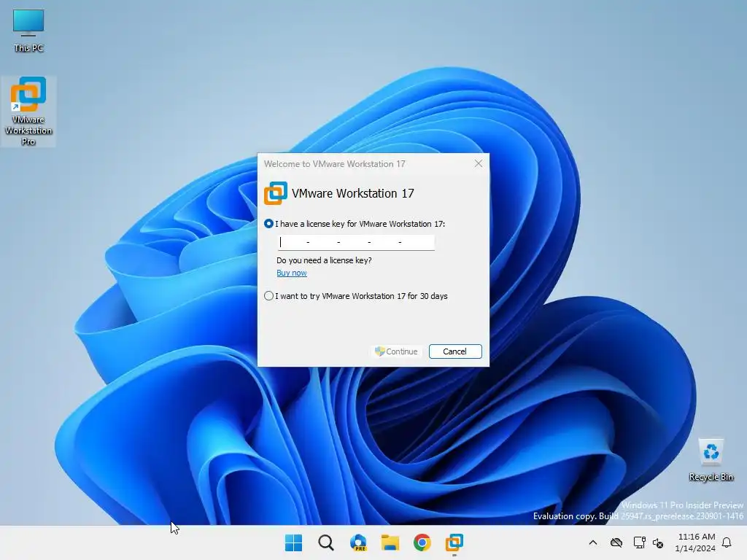This screenshot has width=747, height=560.
Task: Click the VMware logo in the dialog header
Action: (275, 193)
